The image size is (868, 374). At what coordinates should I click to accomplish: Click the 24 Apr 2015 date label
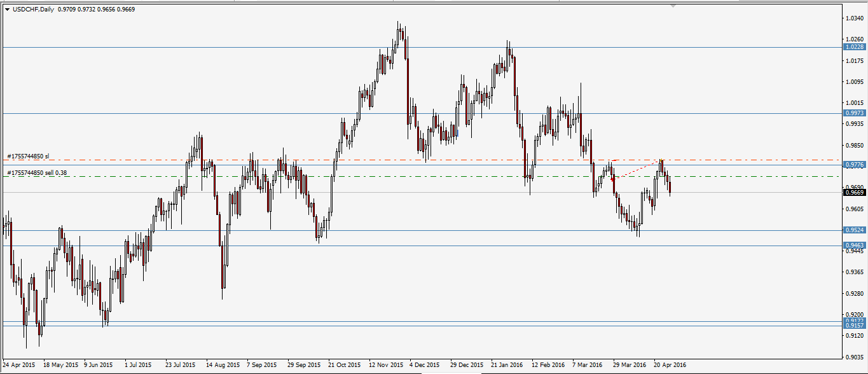(x=19, y=365)
